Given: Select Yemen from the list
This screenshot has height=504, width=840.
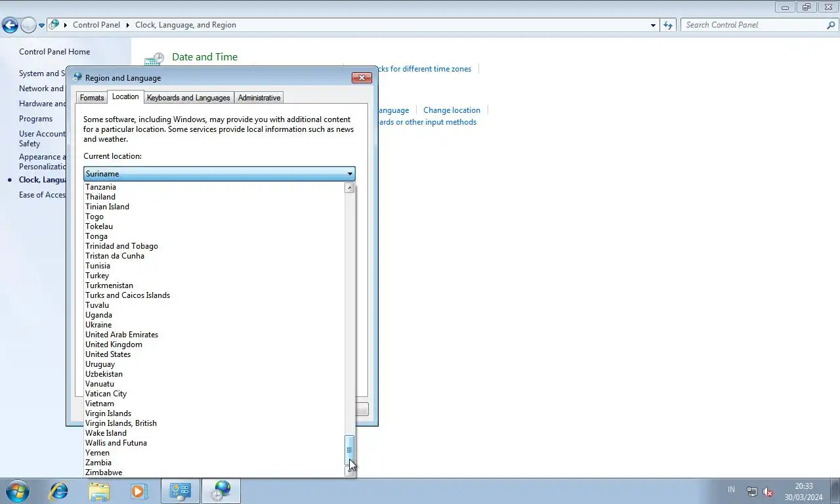Looking at the screenshot, I should click(215, 453).
